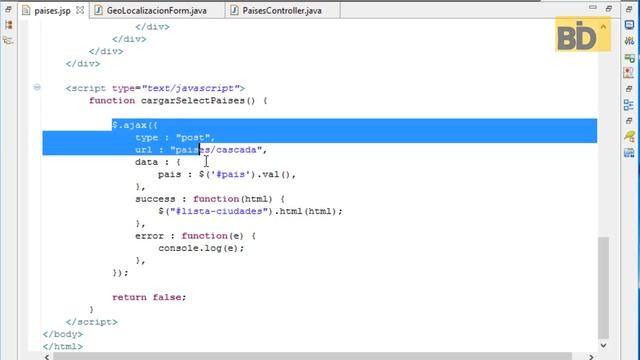This screenshot has width=640, height=360.
Task: Click the horizontal scrollbar left arrow
Action: point(47,357)
